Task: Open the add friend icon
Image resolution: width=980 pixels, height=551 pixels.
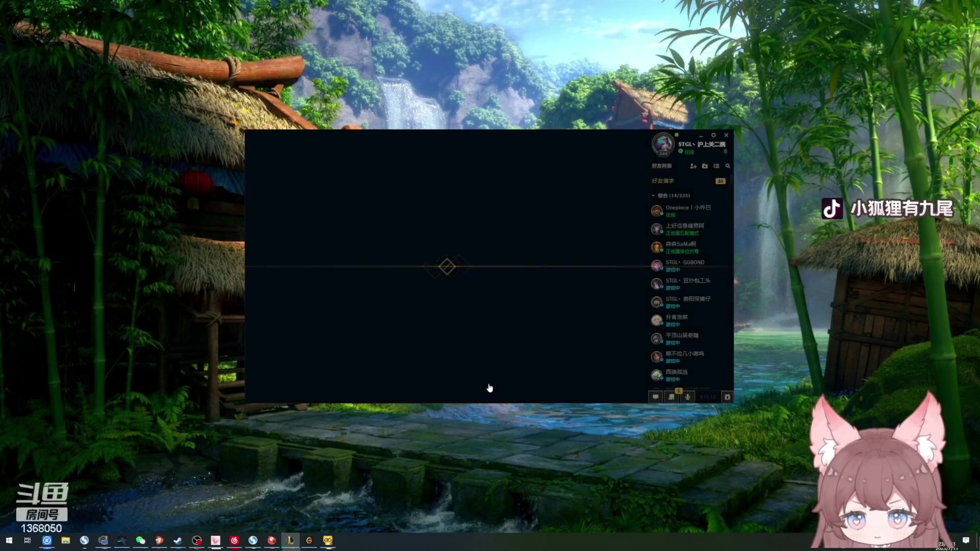Action: pos(693,166)
